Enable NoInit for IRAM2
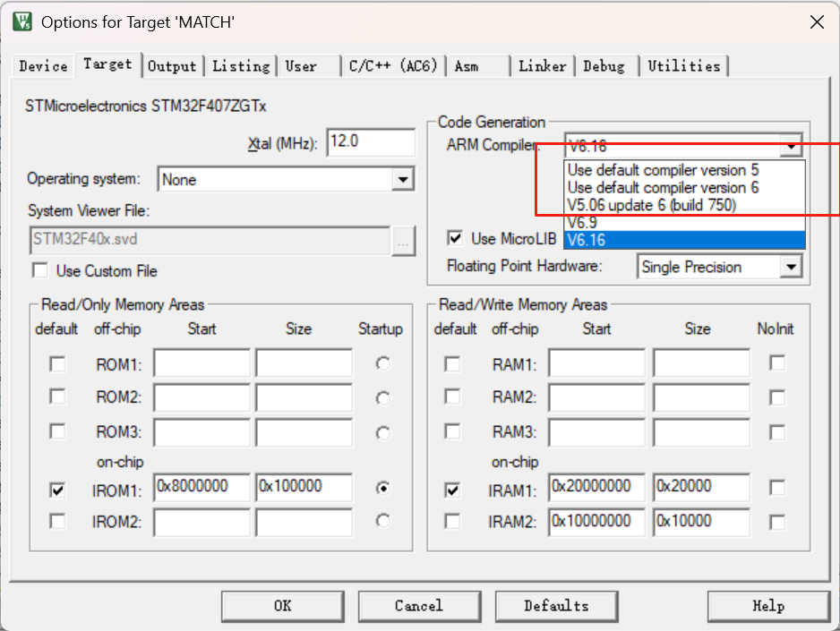 coord(777,522)
